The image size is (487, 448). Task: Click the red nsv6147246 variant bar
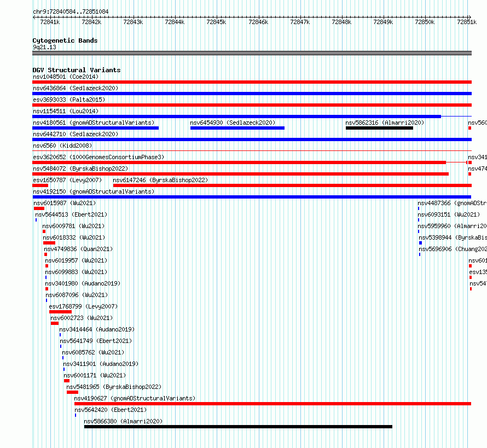[x=292, y=185]
